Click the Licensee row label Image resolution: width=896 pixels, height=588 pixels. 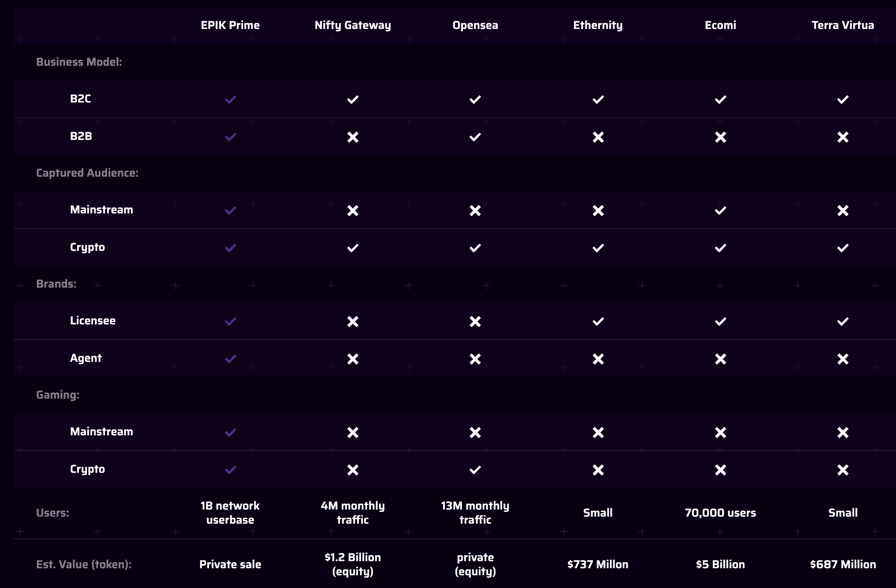93,321
